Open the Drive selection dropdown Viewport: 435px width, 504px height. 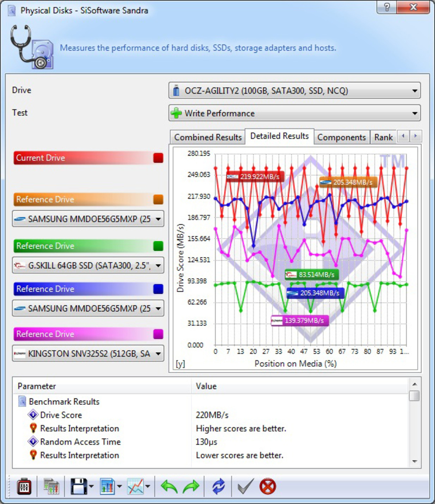click(294, 91)
